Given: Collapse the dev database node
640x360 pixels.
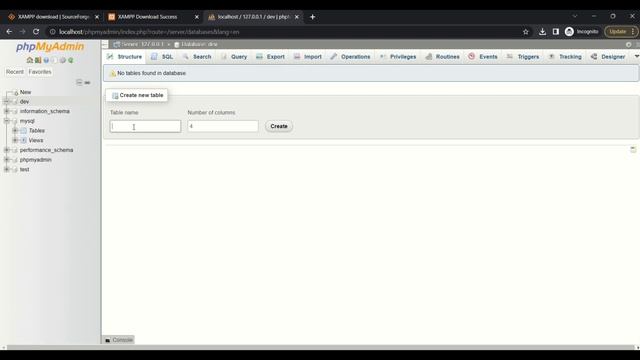Looking at the screenshot, I should tap(7, 102).
